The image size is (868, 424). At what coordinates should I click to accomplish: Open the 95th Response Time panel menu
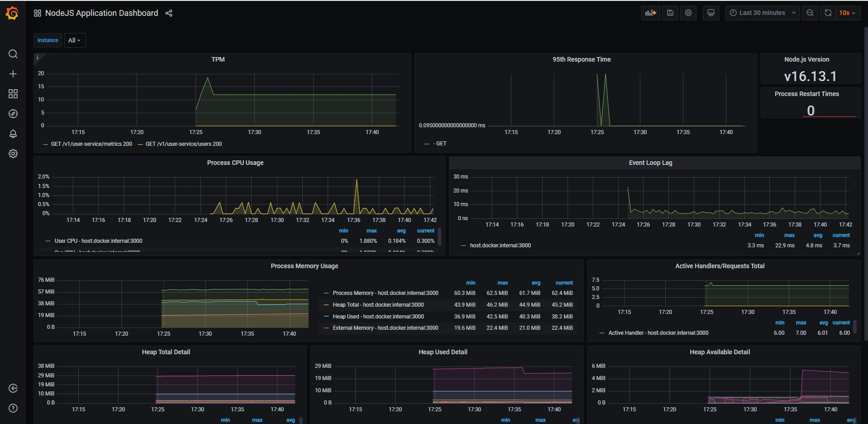(x=582, y=59)
